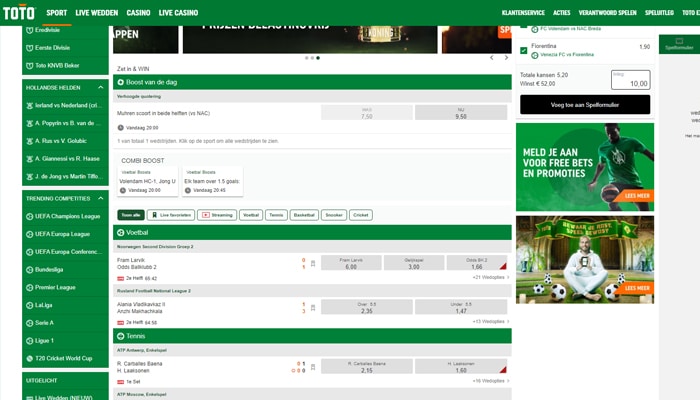700x400 pixels.
Task: Open the Sport section in the top navigation
Action: click(57, 13)
